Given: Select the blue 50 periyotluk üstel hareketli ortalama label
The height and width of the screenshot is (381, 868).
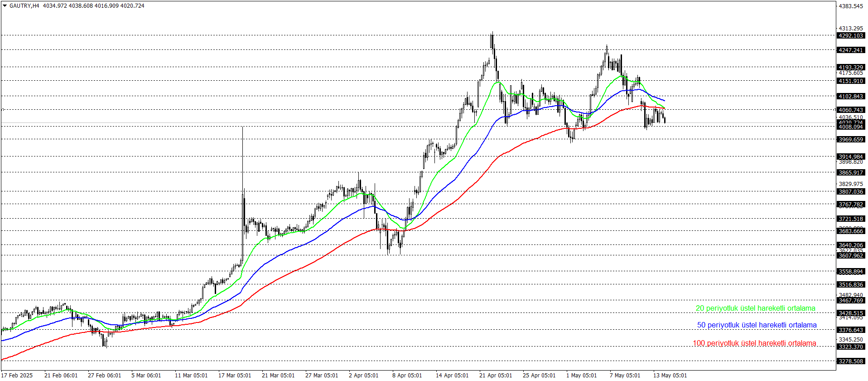Looking at the screenshot, I should coord(757,325).
